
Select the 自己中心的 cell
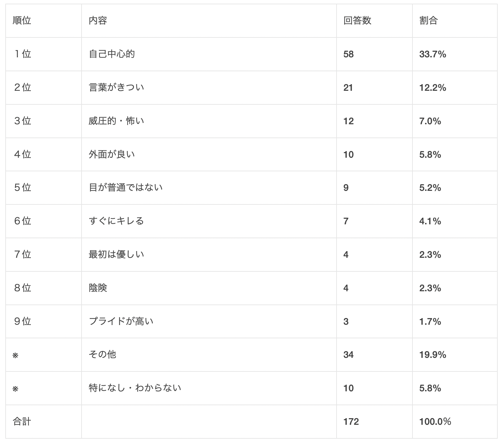[x=112, y=54]
